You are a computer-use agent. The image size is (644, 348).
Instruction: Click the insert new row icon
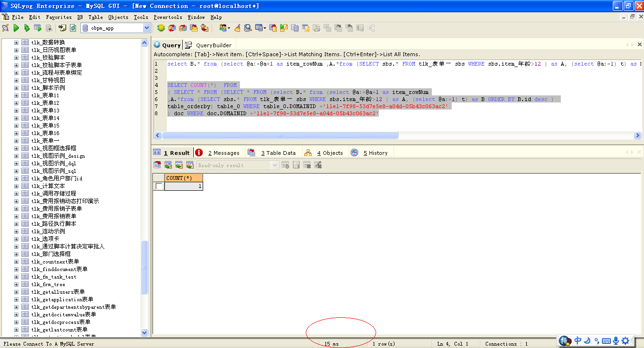tap(285, 165)
